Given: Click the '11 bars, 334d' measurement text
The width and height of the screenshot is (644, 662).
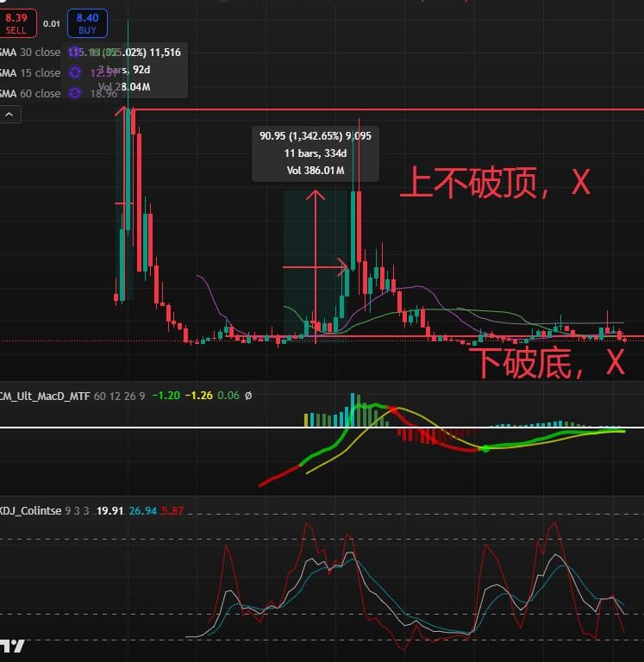Looking at the screenshot, I should (316, 153).
